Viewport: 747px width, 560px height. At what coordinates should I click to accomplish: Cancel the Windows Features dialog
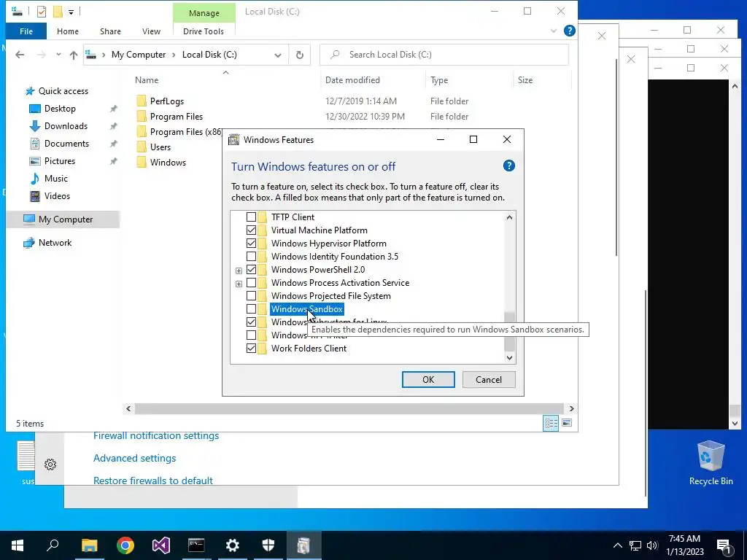489,379
